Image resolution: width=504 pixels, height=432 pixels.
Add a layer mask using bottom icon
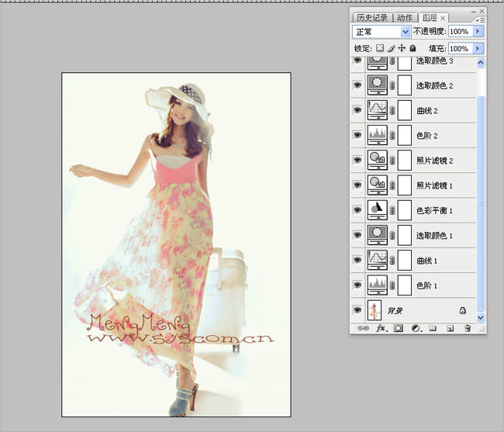(399, 328)
